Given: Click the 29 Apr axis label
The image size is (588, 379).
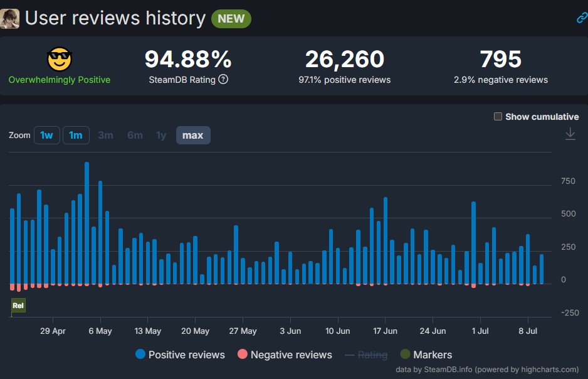Looking at the screenshot, I should coord(53,331).
